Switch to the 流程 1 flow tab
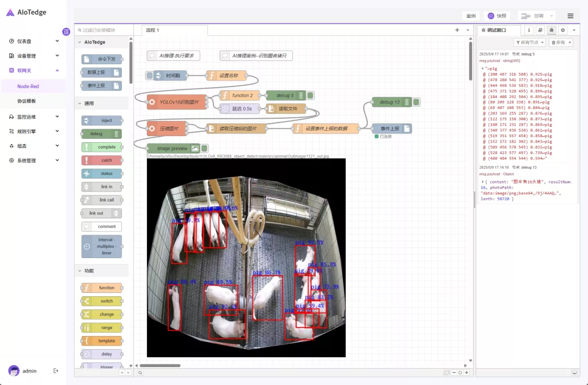Image resolution: width=588 pixels, height=385 pixels. click(153, 30)
